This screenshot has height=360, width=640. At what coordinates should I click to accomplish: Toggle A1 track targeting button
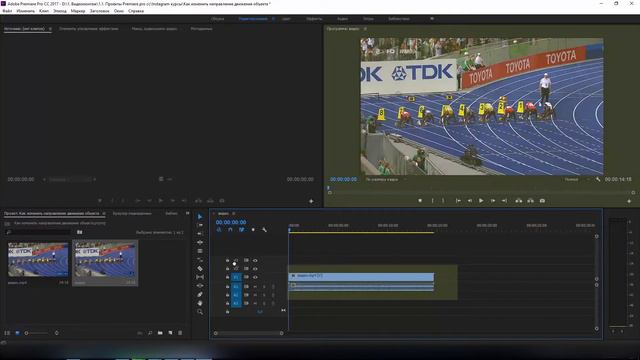[x=236, y=287]
